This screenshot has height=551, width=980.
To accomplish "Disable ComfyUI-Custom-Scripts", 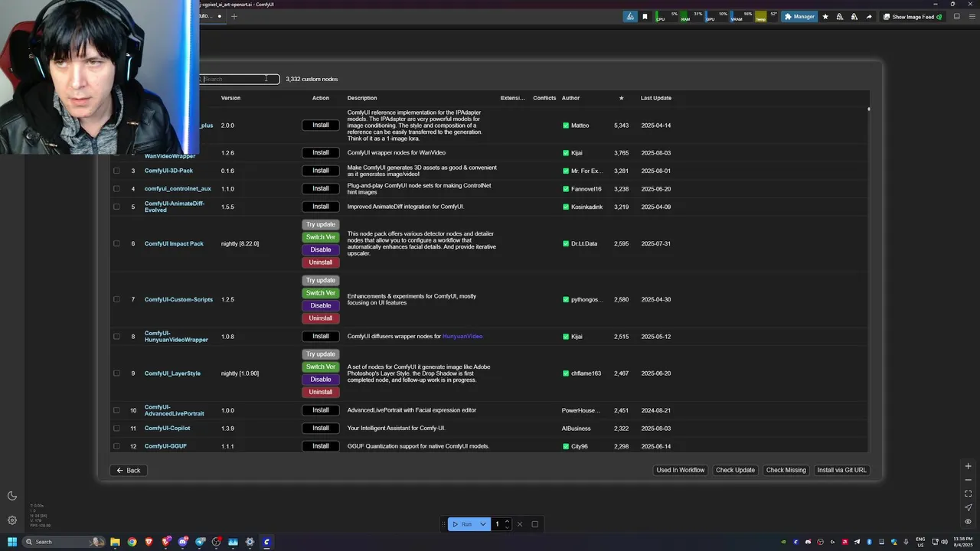I will point(321,305).
